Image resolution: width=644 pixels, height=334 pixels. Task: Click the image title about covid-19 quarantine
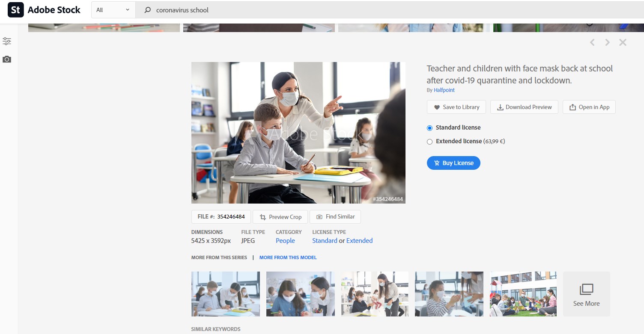(520, 74)
